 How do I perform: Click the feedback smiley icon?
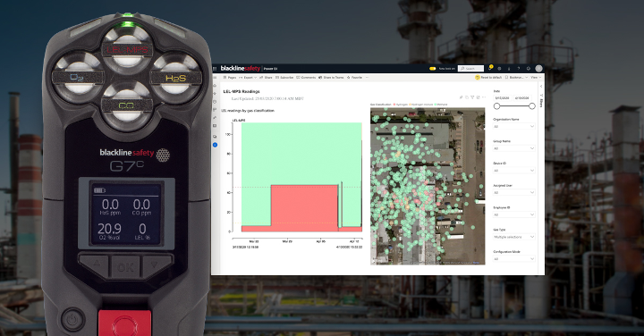coord(529,69)
